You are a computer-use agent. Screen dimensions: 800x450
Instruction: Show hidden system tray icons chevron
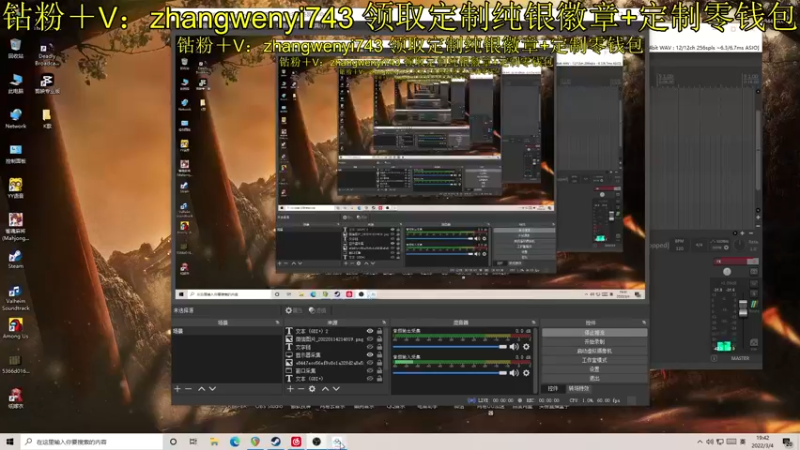[x=699, y=442]
